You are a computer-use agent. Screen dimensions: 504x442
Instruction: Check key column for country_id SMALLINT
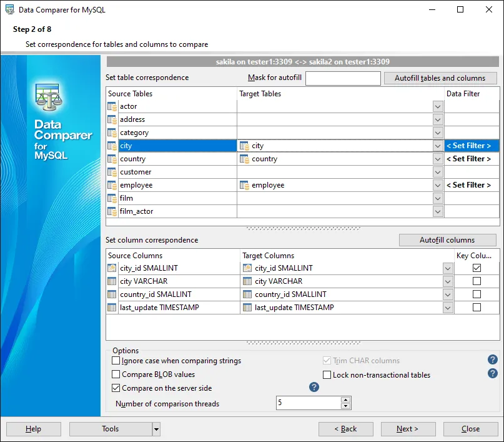point(477,294)
